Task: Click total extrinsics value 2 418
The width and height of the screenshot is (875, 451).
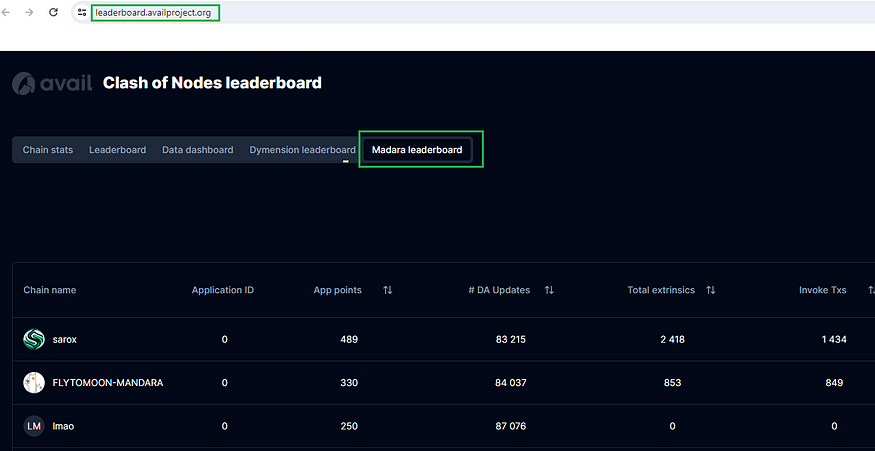Action: point(672,339)
